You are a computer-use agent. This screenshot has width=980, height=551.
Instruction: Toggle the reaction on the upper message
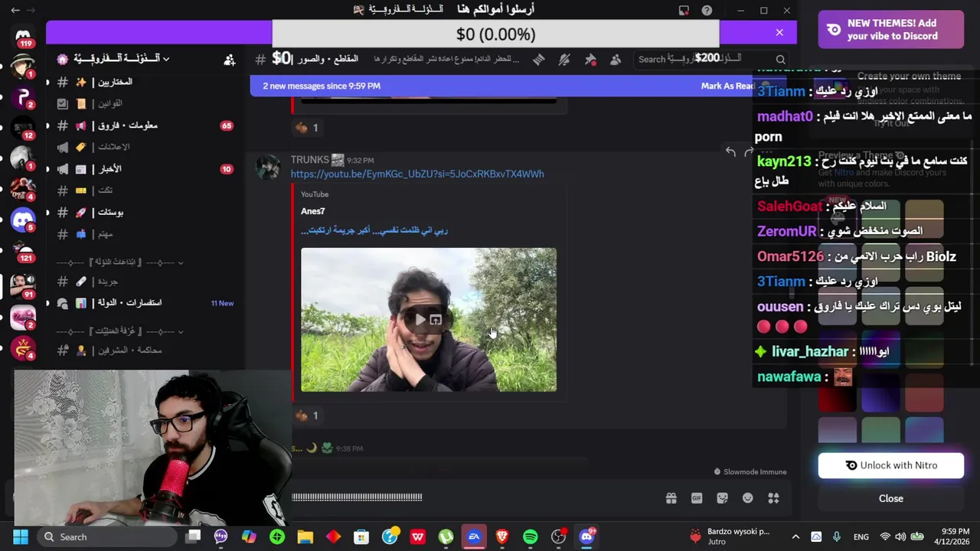tap(307, 128)
